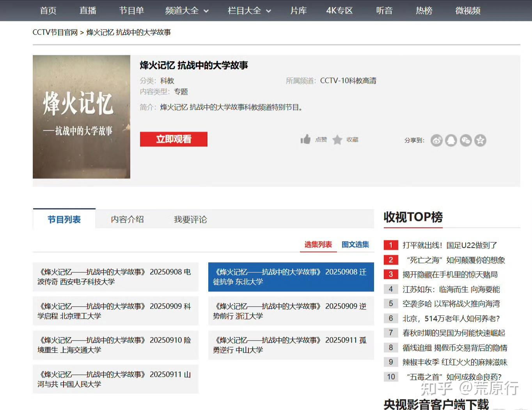
Task: Open 4K专区 in top navigation
Action: point(339,11)
